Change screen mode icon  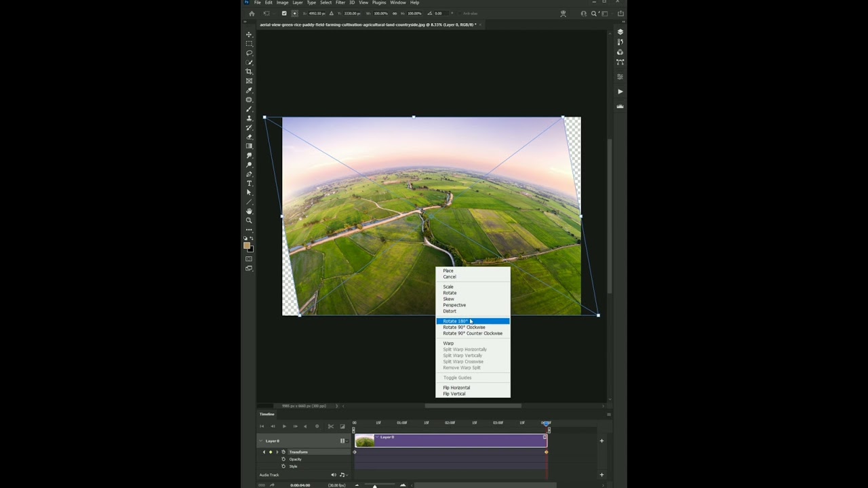(x=249, y=268)
